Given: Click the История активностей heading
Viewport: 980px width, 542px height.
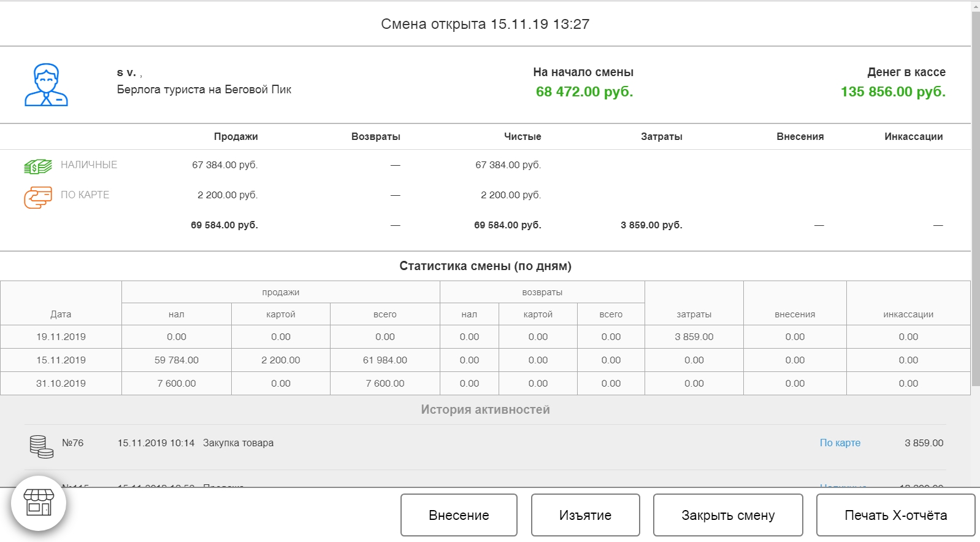Looking at the screenshot, I should coord(485,409).
